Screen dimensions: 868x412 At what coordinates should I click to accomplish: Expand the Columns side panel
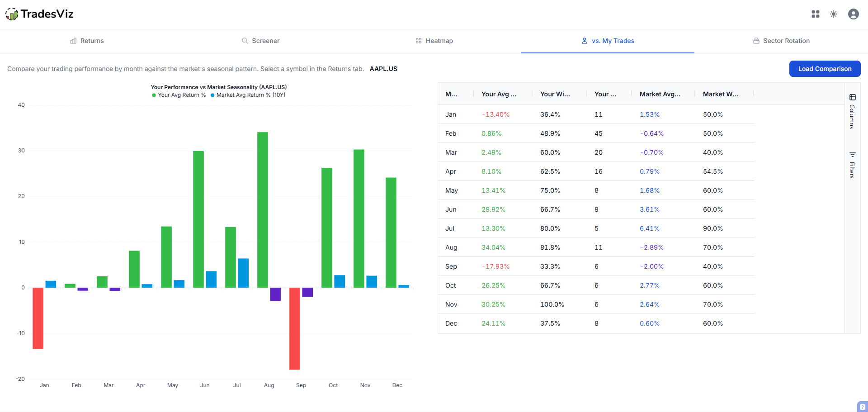point(853,112)
